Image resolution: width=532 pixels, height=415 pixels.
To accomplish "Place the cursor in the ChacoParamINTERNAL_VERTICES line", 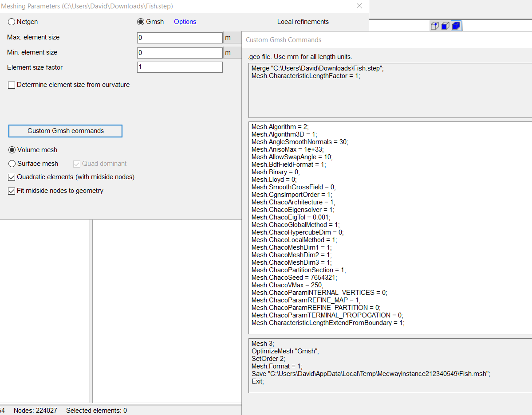I will 319,293.
